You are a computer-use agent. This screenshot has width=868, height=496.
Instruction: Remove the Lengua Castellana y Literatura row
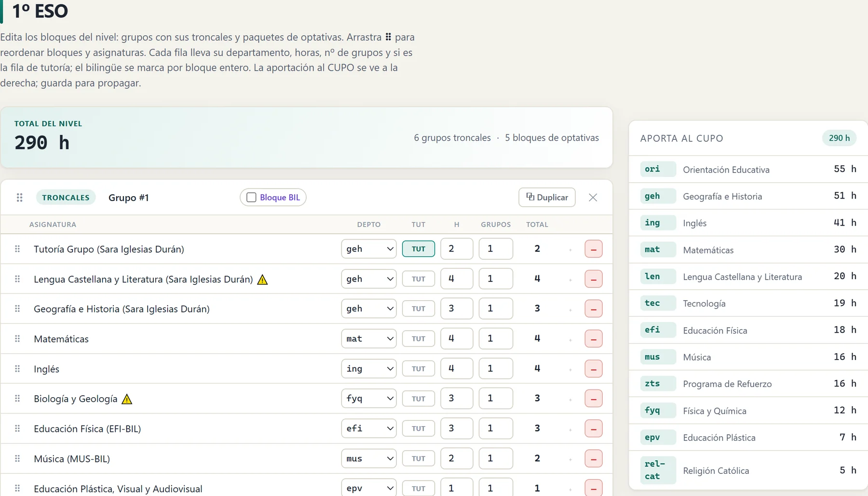[x=594, y=279]
